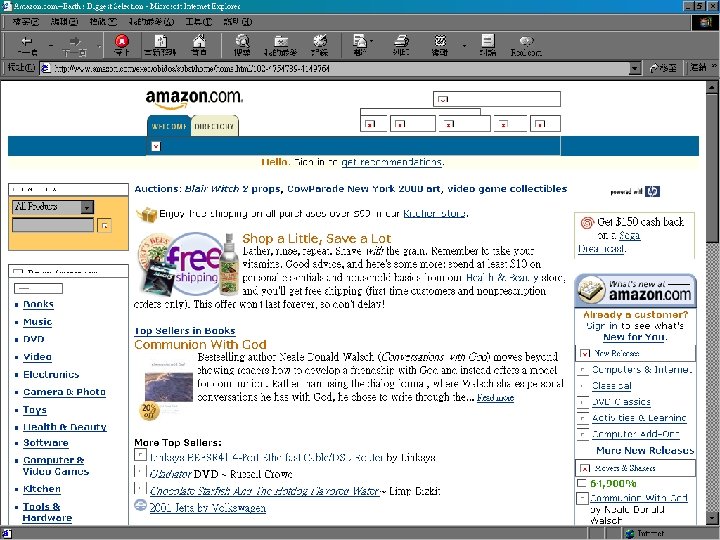Refresh the page using toolbar Refresh icon
The height and width of the screenshot is (540, 720).
coord(160,45)
